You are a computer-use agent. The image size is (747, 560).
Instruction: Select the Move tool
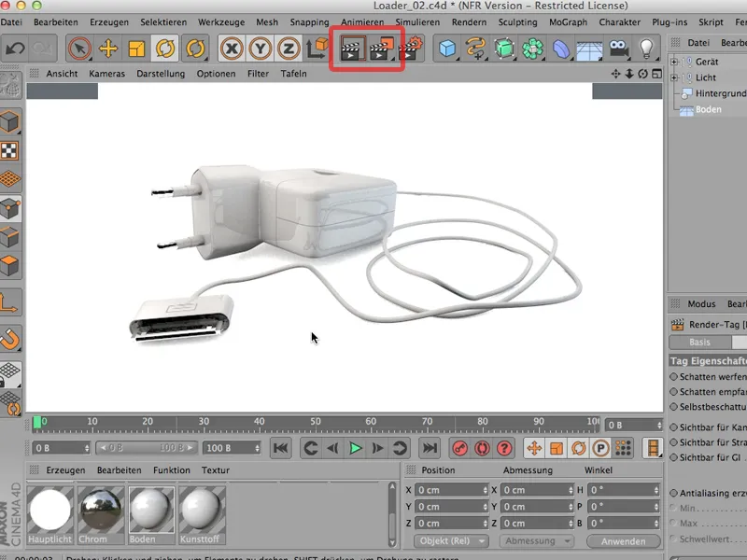(x=108, y=49)
